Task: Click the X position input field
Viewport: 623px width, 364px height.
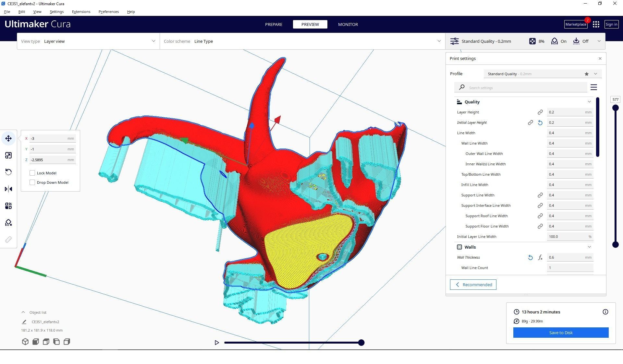Action: [x=52, y=138]
